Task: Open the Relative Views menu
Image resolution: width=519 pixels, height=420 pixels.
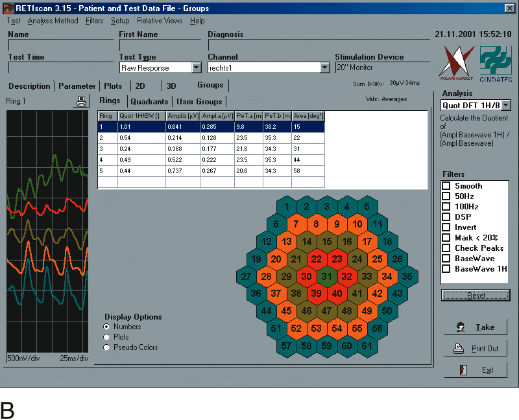Action: coord(160,21)
